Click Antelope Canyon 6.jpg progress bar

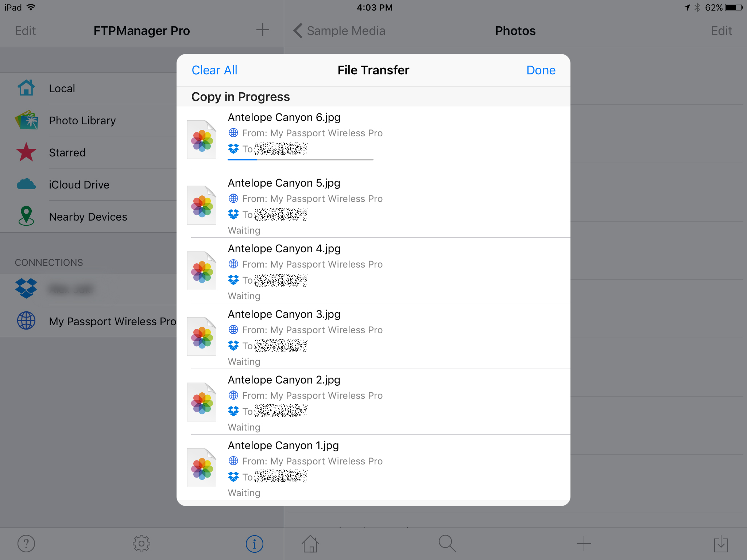point(300,160)
